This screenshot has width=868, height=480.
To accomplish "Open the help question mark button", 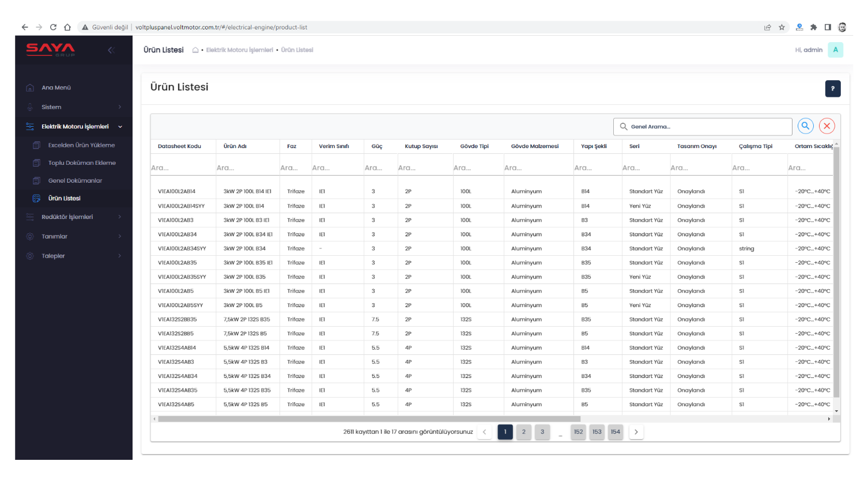I will (832, 89).
